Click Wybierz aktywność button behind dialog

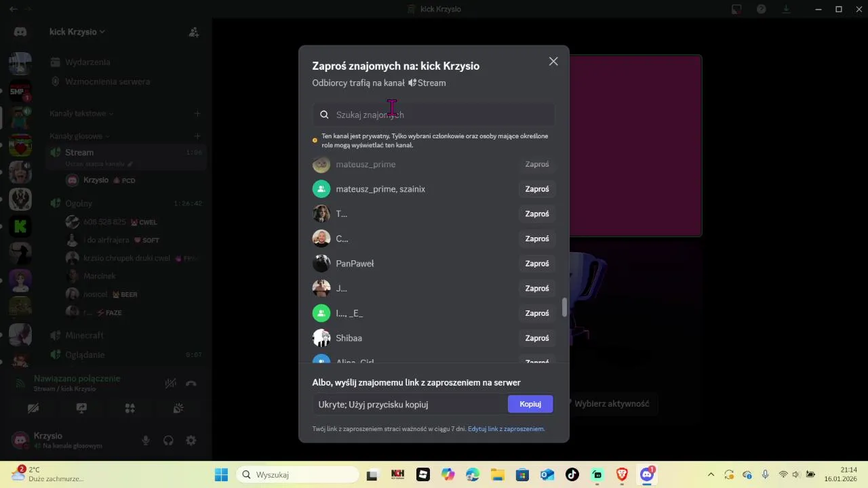pos(610,404)
